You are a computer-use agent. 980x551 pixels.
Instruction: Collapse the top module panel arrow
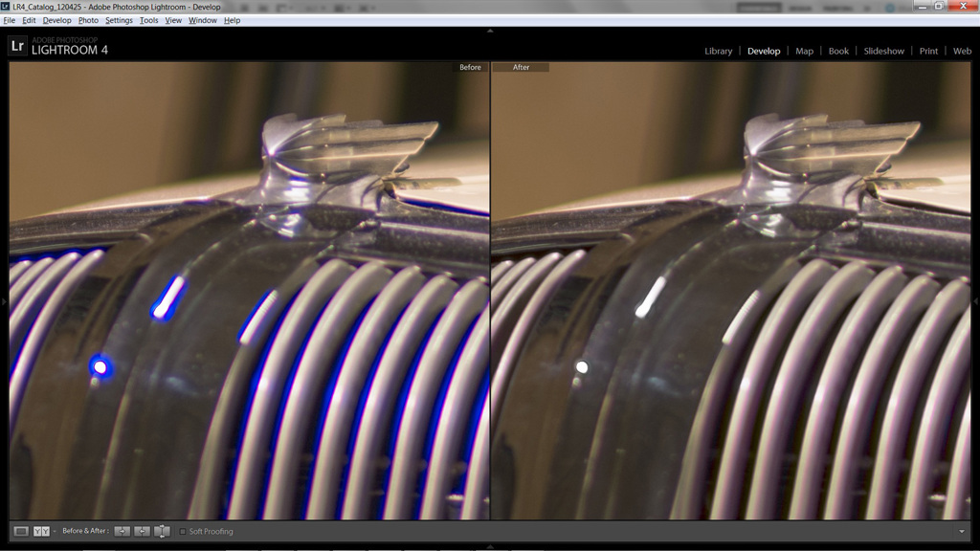click(x=490, y=30)
